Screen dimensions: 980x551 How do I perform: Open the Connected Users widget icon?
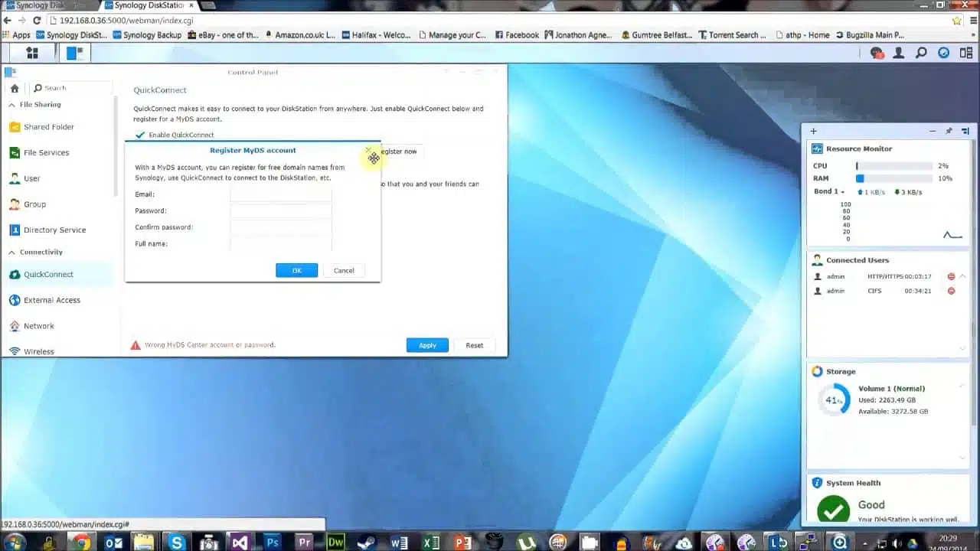pyautogui.click(x=817, y=260)
